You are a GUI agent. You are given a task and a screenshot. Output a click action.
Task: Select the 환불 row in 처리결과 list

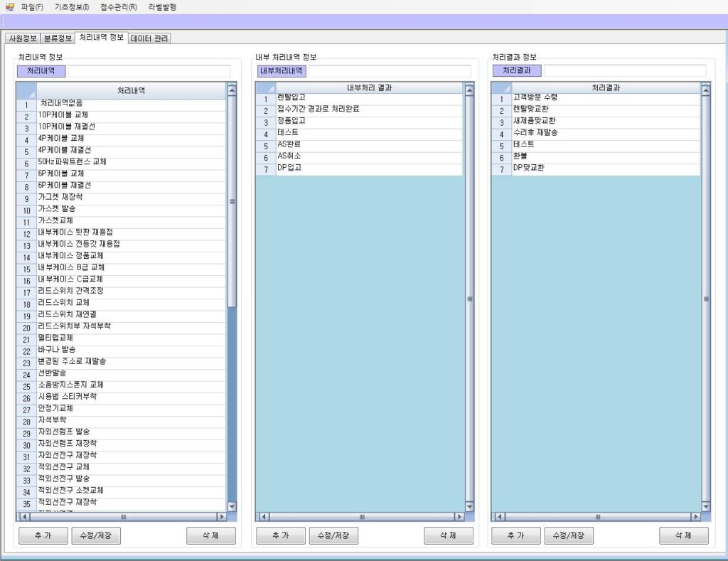(604, 156)
